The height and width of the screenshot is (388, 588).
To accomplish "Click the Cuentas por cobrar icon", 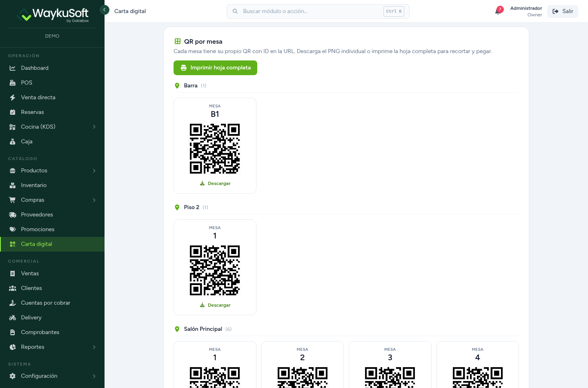I will pos(13,303).
